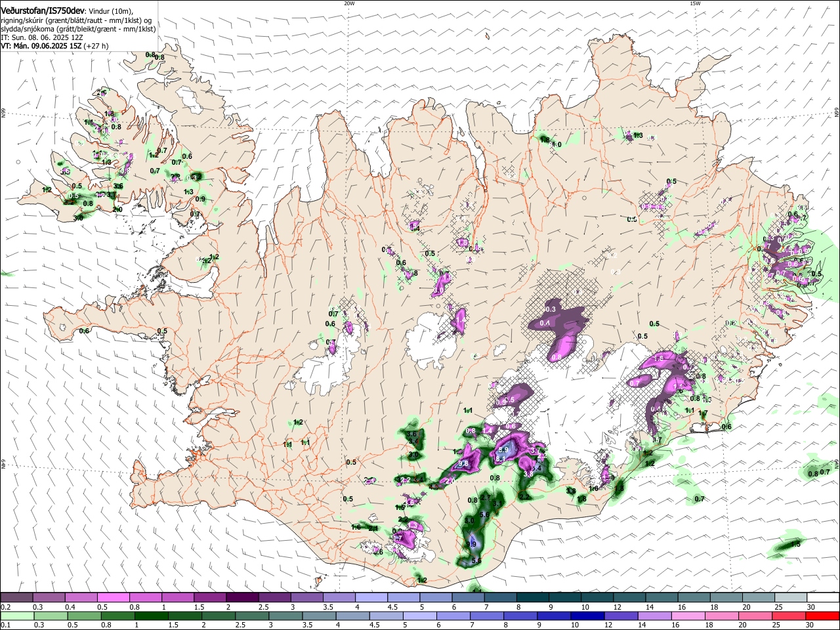Viewport: 840px width, 630px height.
Task: Select lower legend swatch between 25 and 30
Action: point(789,616)
